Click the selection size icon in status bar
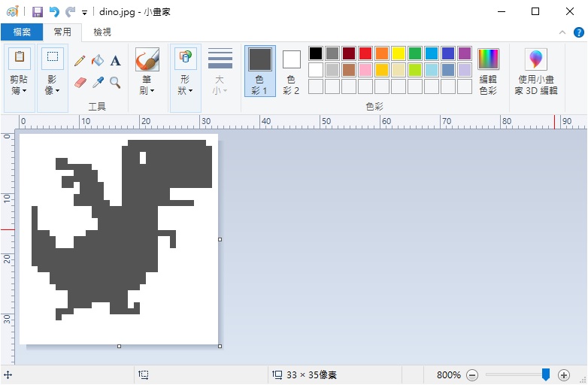Image resolution: width=588 pixels, height=385 pixels. [x=144, y=374]
